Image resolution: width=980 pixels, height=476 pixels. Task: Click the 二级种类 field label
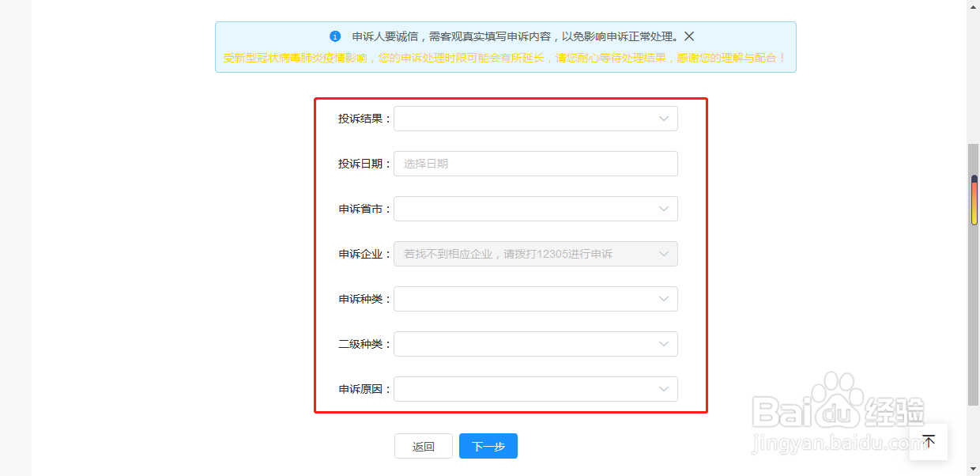[x=364, y=344]
